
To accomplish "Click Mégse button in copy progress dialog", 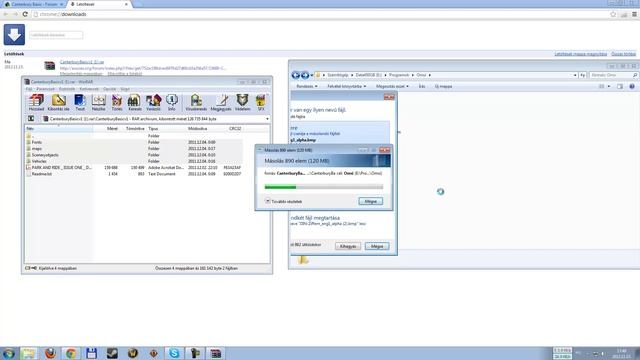I will tap(371, 201).
